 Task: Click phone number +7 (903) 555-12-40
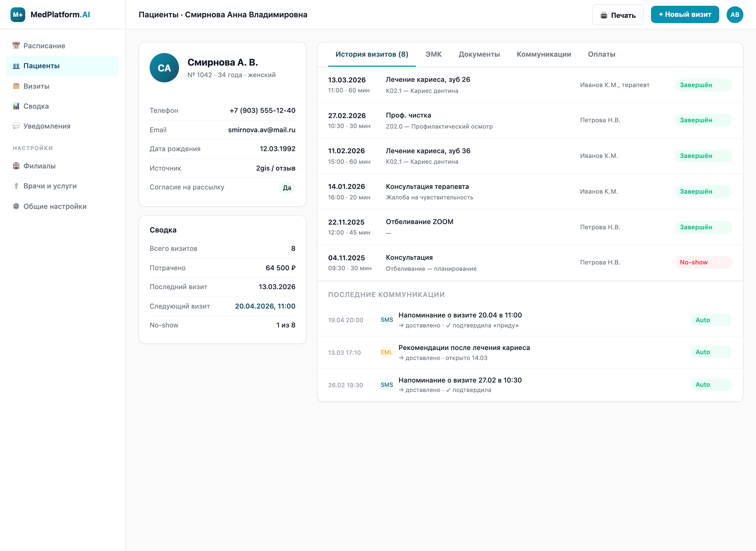tap(262, 110)
